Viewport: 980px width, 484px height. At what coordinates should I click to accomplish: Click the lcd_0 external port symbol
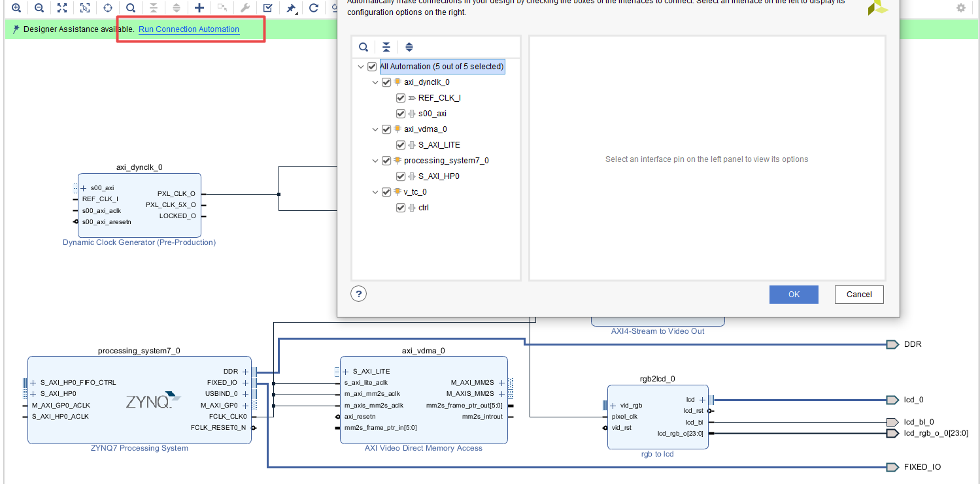click(892, 400)
